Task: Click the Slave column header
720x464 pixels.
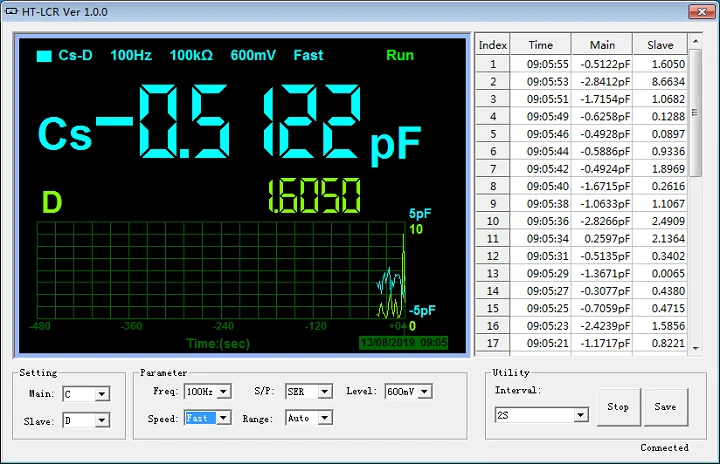Action: coord(660,45)
